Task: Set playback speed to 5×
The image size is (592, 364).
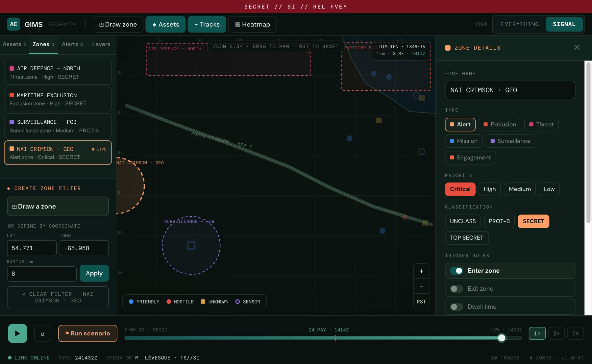Action: click(576, 333)
